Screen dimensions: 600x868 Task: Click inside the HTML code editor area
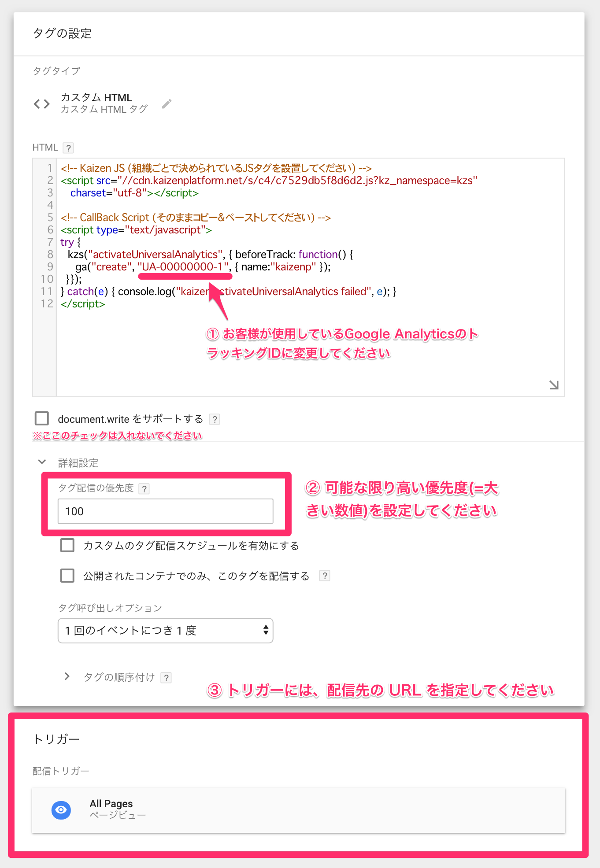point(299,277)
